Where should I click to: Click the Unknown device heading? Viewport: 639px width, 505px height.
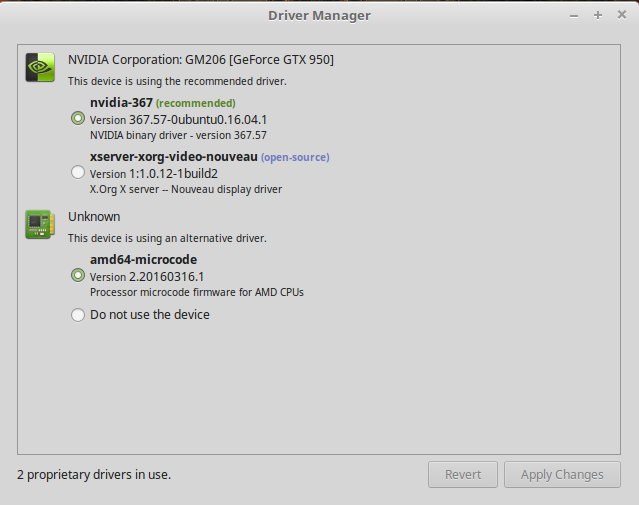pyautogui.click(x=94, y=216)
